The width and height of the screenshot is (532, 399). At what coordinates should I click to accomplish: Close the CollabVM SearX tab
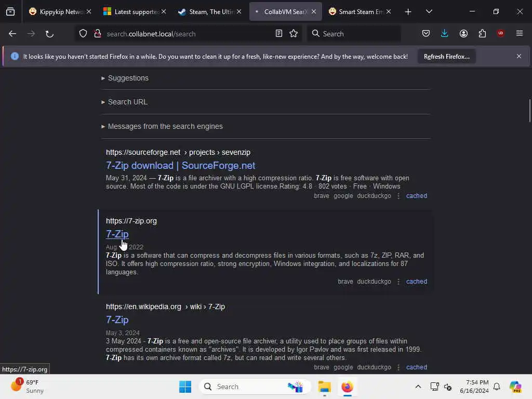pyautogui.click(x=314, y=12)
